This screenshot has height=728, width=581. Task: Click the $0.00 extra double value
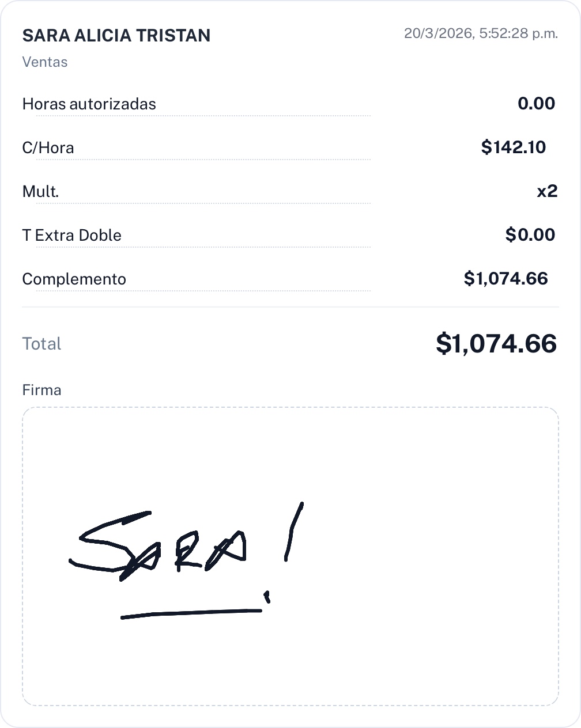(x=530, y=235)
